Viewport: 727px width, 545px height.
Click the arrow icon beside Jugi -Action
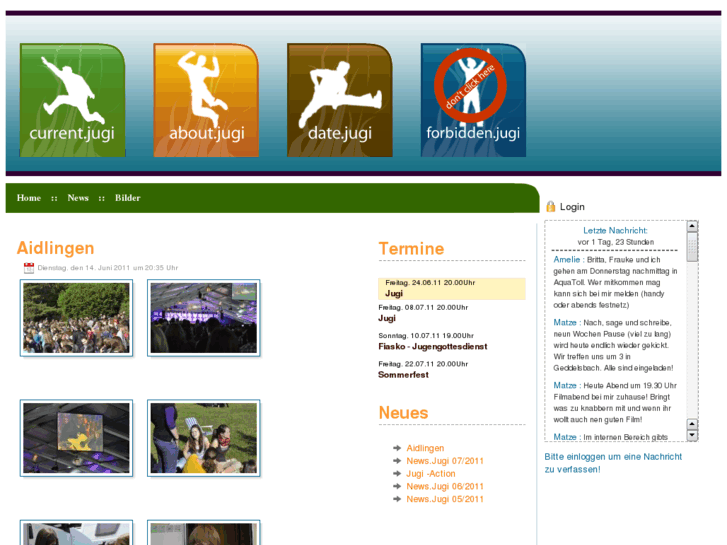click(397, 474)
